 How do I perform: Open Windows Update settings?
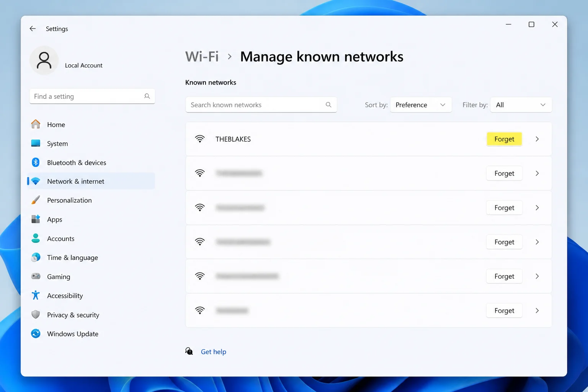point(91,334)
